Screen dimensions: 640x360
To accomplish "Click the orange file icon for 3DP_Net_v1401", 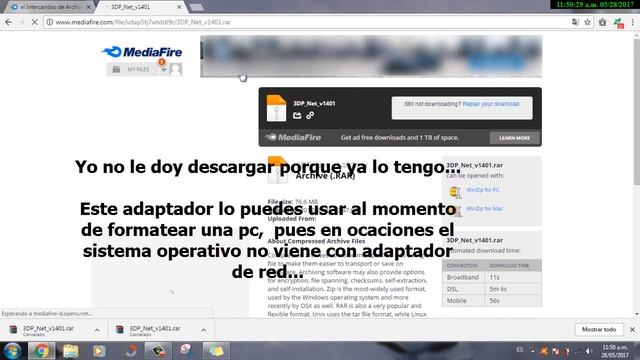I will [x=276, y=108].
